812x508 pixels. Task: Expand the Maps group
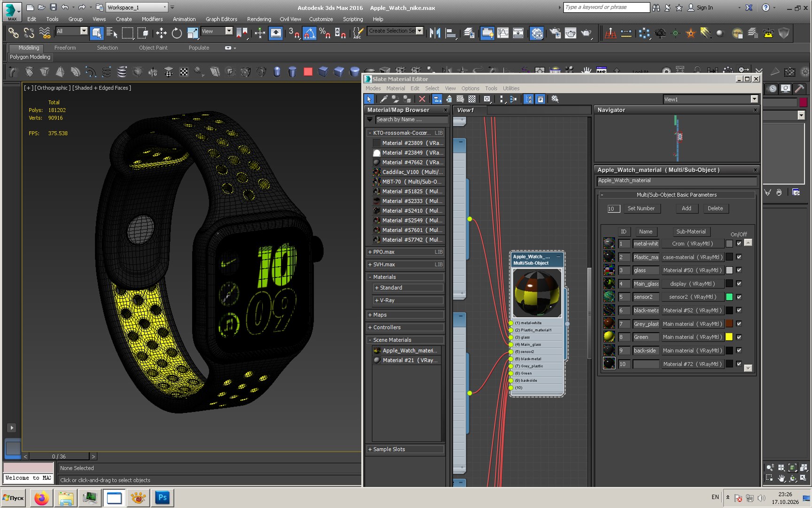click(405, 315)
